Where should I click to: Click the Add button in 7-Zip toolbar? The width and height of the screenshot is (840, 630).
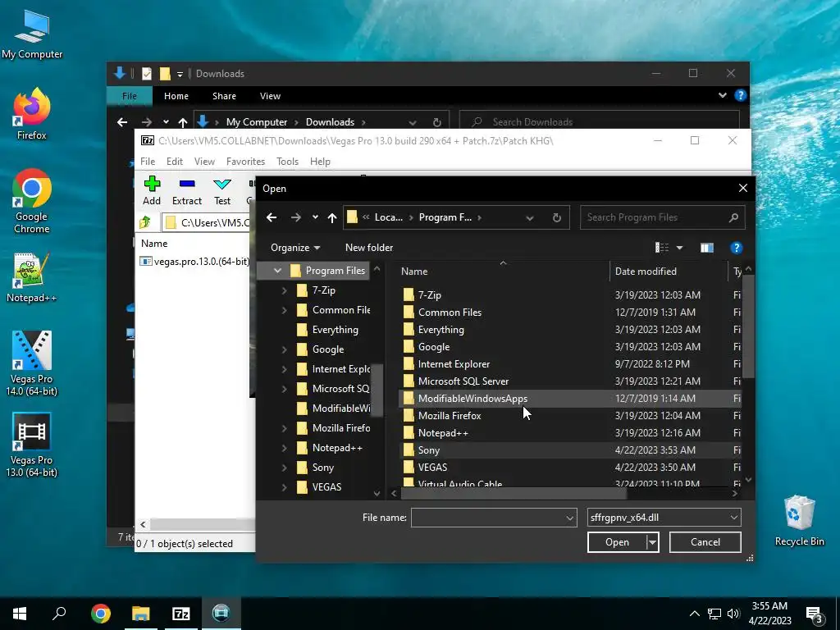[152, 190]
